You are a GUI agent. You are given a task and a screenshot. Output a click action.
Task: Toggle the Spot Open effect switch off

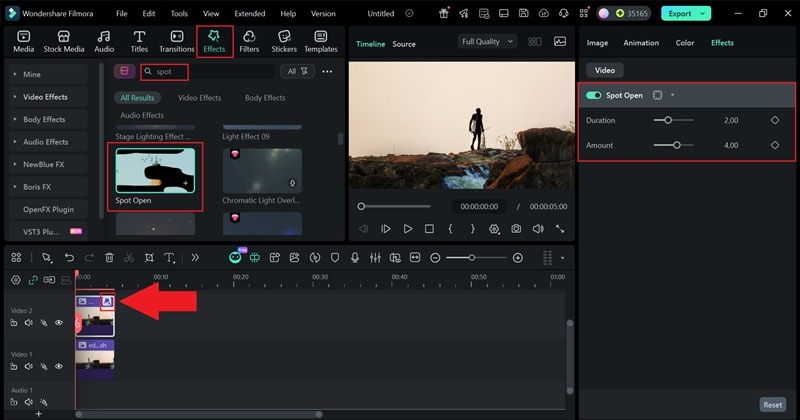click(594, 95)
